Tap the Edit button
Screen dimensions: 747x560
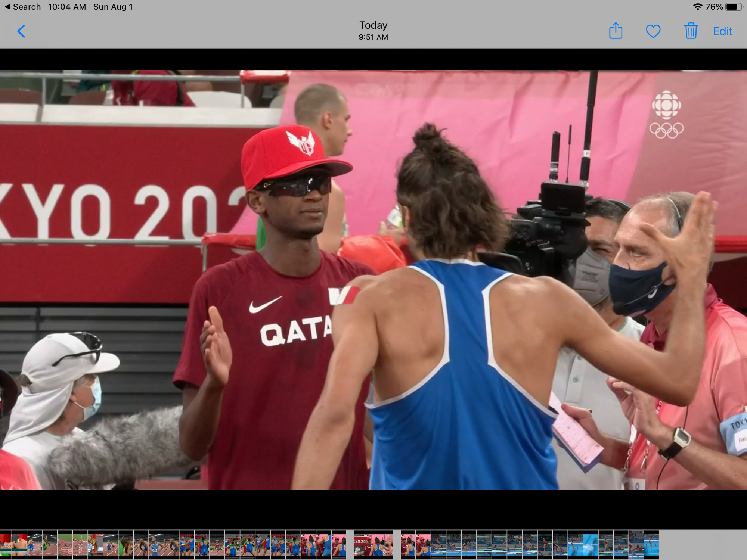point(722,31)
